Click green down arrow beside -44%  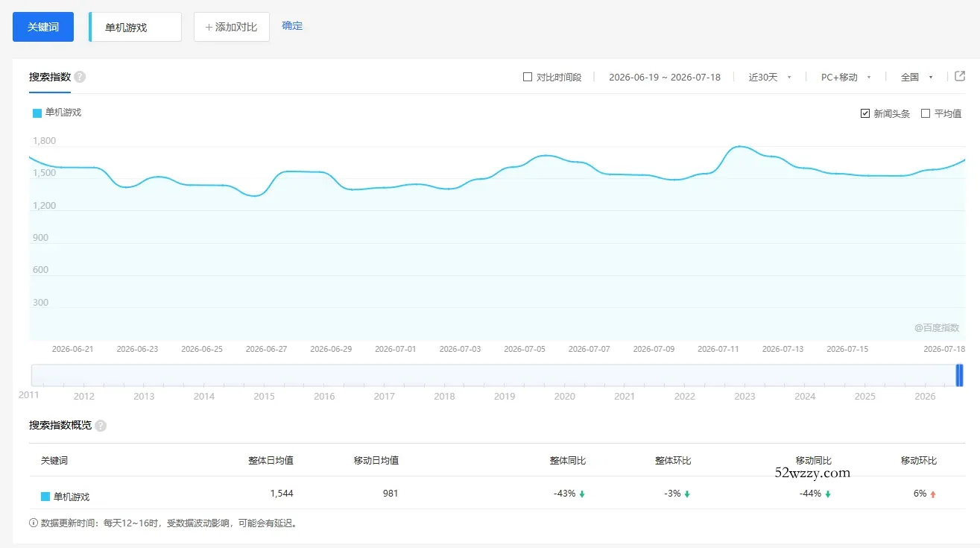pos(828,494)
